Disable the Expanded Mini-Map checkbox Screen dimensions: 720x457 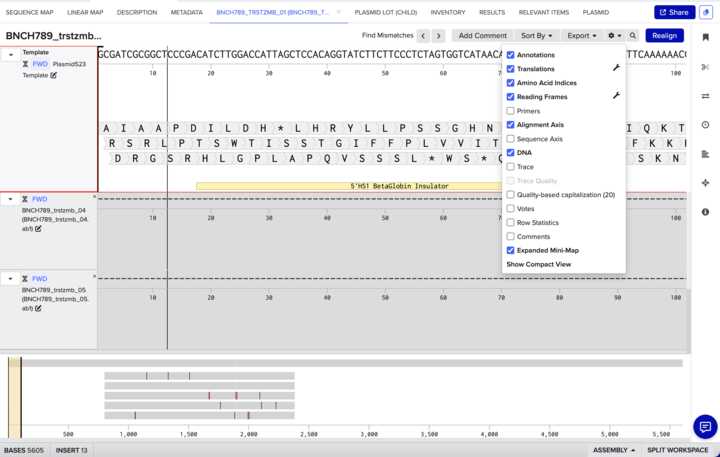(x=510, y=250)
